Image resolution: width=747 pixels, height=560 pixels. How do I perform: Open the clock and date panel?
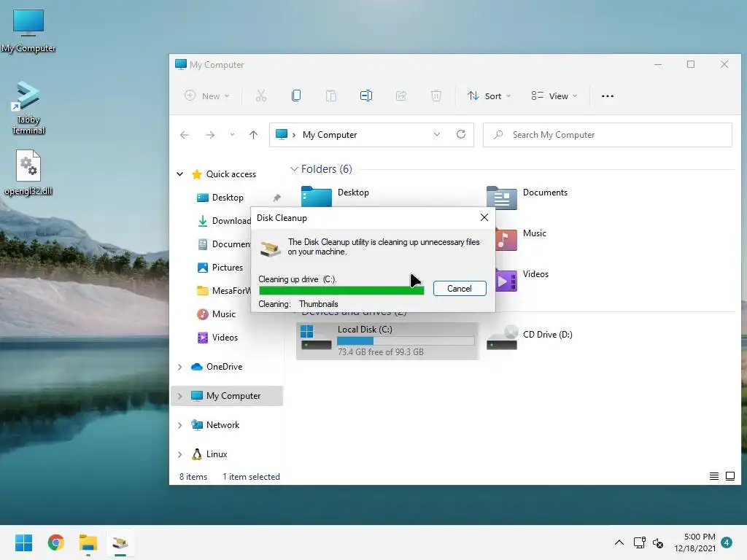694,542
